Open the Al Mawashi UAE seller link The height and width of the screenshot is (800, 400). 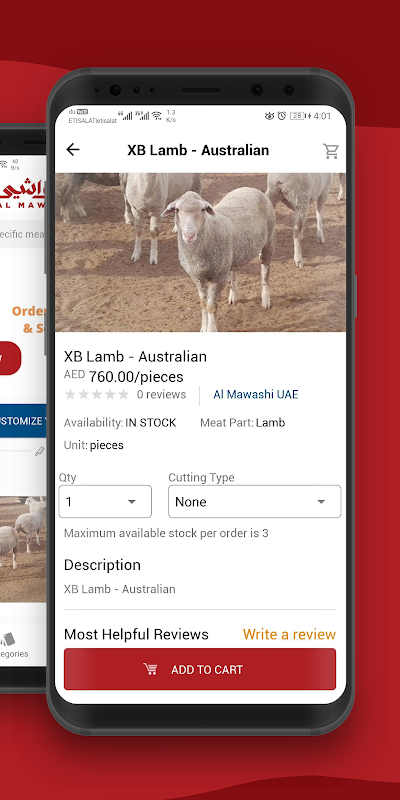[x=256, y=394]
